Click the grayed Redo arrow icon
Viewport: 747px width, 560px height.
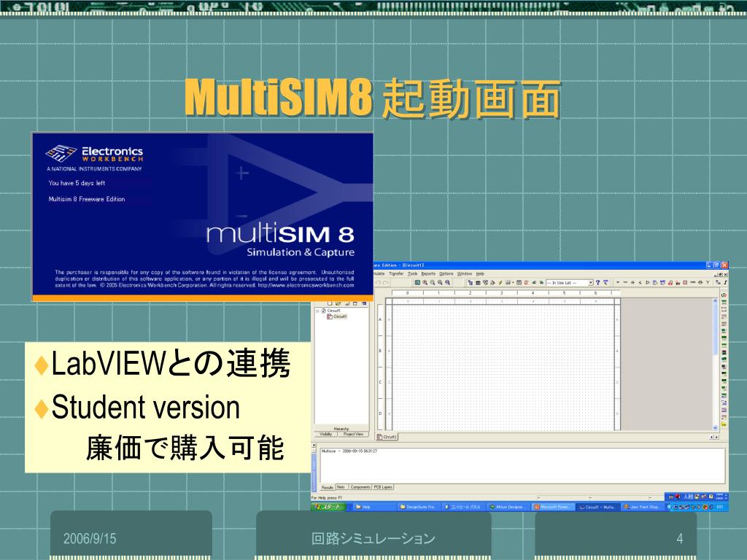point(386,282)
